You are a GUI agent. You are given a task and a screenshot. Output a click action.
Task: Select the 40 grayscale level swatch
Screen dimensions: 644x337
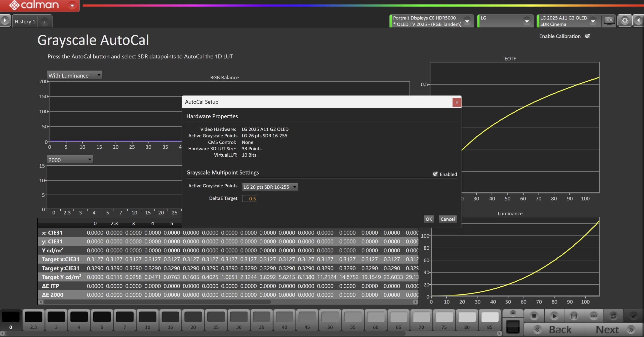point(285,320)
